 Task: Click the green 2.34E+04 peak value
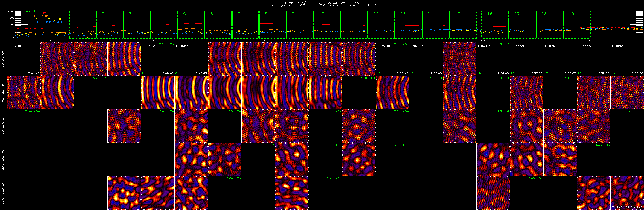(x=32, y=111)
